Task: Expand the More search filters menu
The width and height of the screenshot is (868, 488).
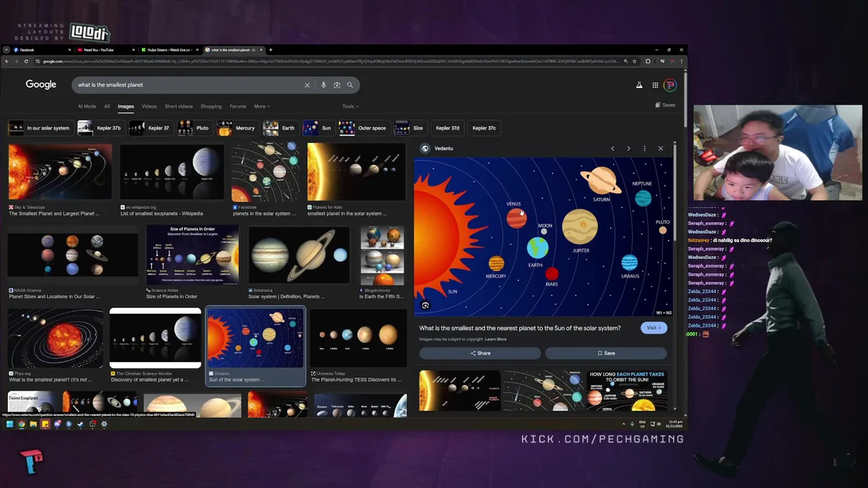Action: 262,106
